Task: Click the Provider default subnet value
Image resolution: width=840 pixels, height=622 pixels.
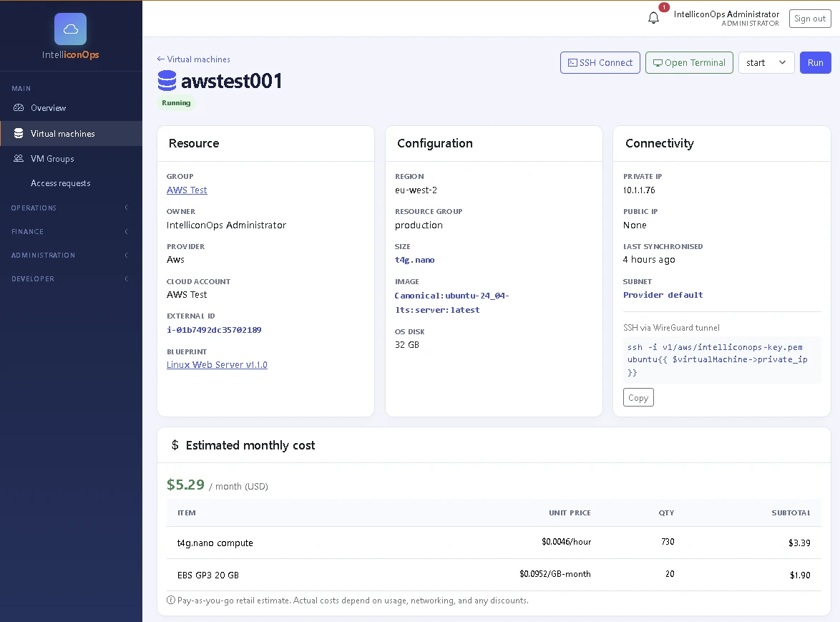Action: [x=663, y=295]
